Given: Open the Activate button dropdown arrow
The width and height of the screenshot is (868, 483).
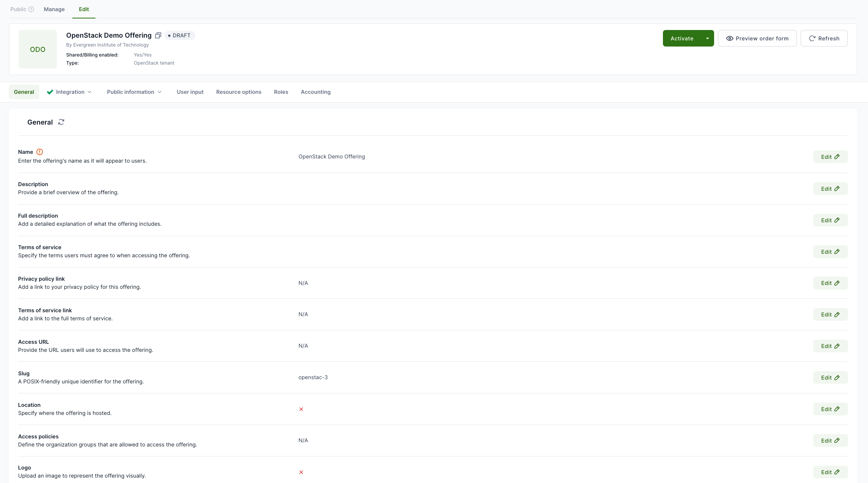Looking at the screenshot, I should click(x=707, y=38).
